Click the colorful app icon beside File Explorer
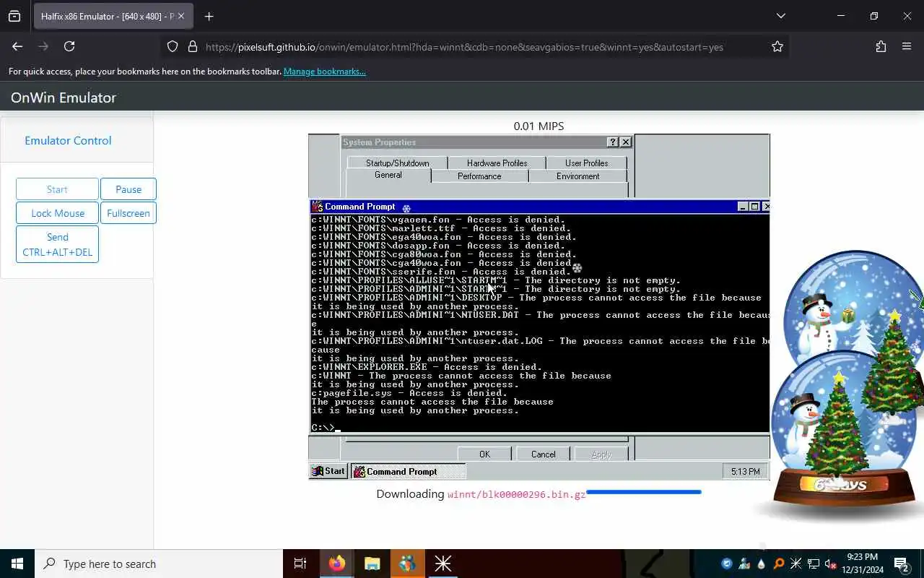The height and width of the screenshot is (578, 924). tap(407, 564)
